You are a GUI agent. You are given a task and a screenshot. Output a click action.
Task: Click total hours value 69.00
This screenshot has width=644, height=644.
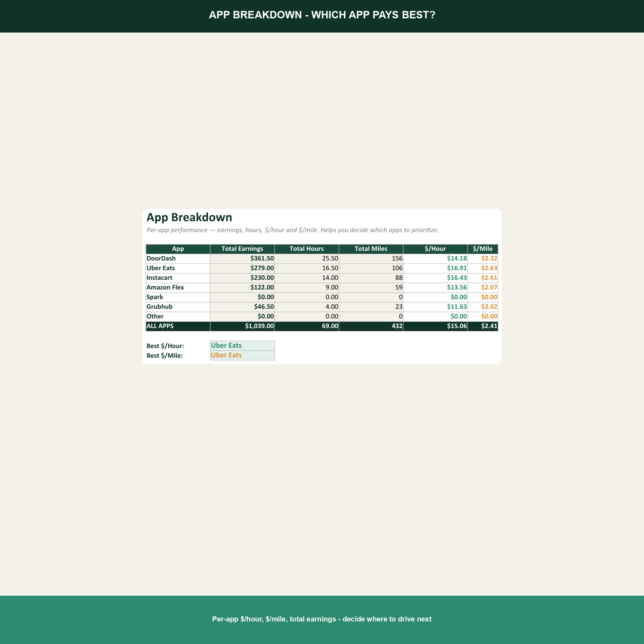[307, 326]
